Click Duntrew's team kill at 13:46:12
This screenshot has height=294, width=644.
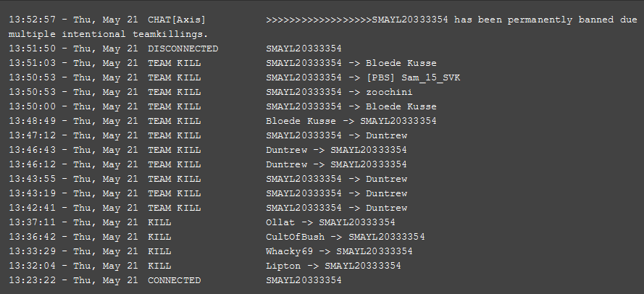pyautogui.click(x=208, y=164)
